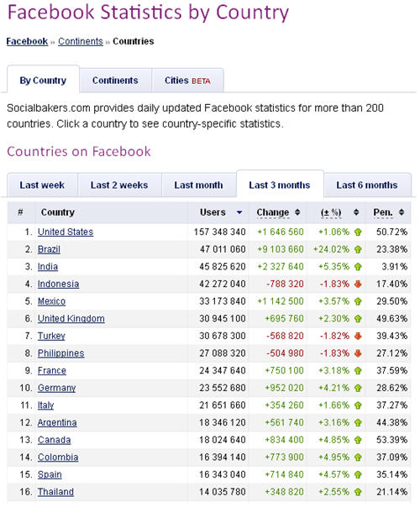This screenshot has width=420, height=507.
Task: Click the green up arrow in Germany row
Action: pyautogui.click(x=358, y=388)
